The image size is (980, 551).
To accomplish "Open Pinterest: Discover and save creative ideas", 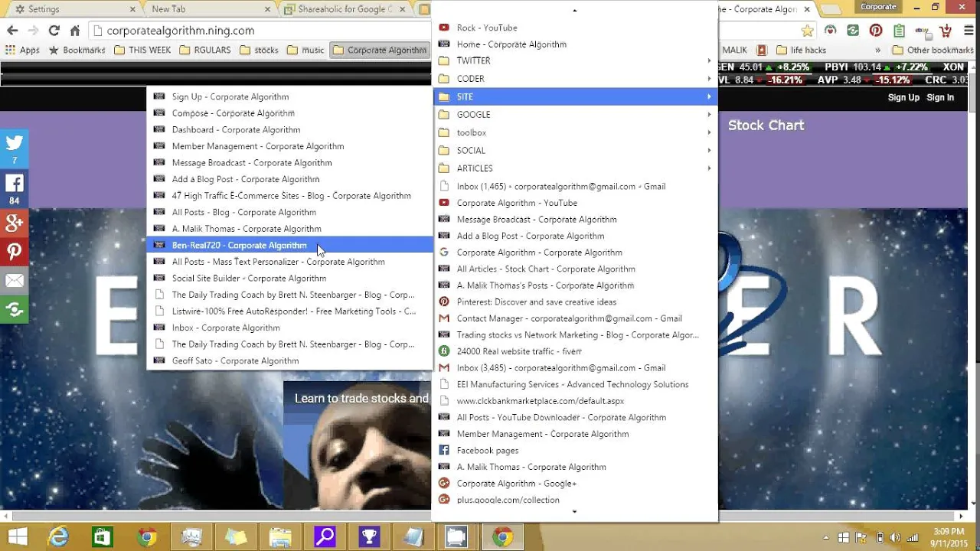I will [x=574, y=302].
